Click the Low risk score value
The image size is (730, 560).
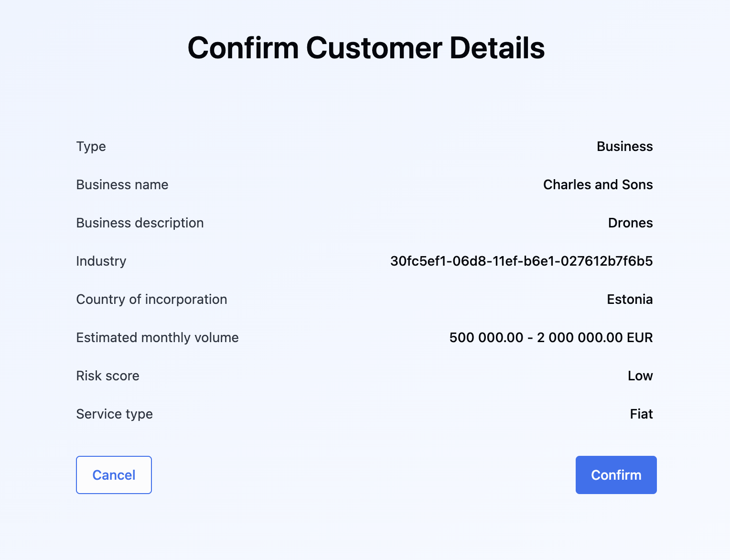[x=640, y=376]
